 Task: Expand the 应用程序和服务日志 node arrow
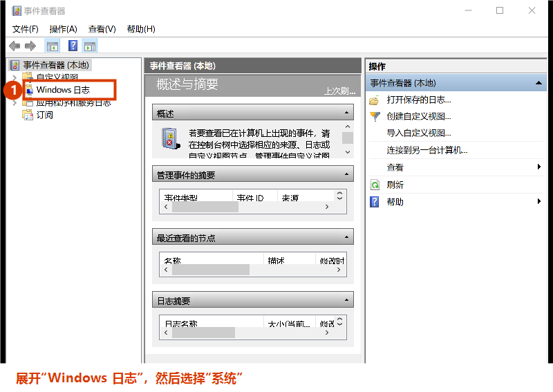click(15, 103)
